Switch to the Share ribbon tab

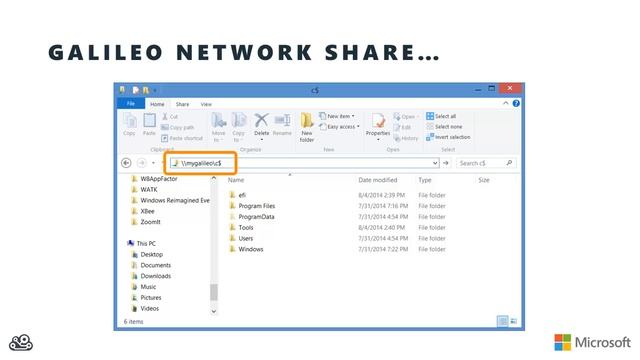tap(182, 104)
